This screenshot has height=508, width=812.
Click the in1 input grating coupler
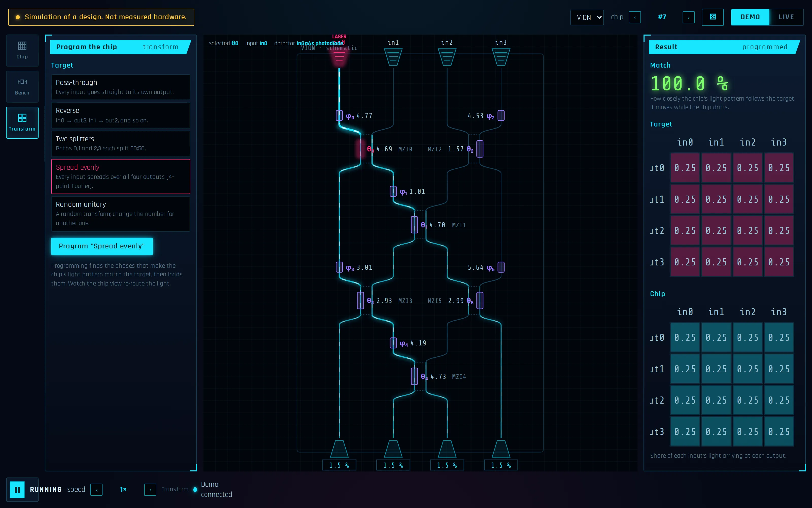click(393, 57)
